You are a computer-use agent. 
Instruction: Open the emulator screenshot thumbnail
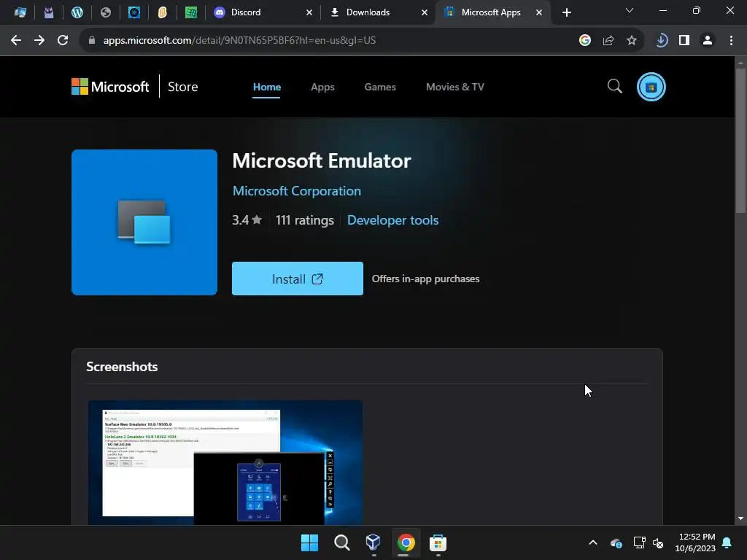[225, 462]
